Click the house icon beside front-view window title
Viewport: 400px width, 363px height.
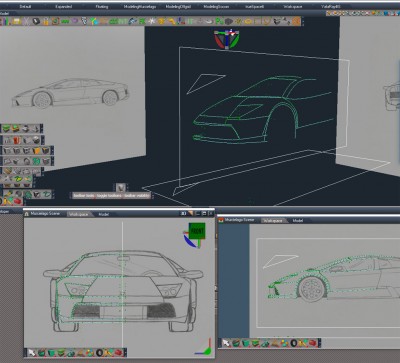coord(26,214)
